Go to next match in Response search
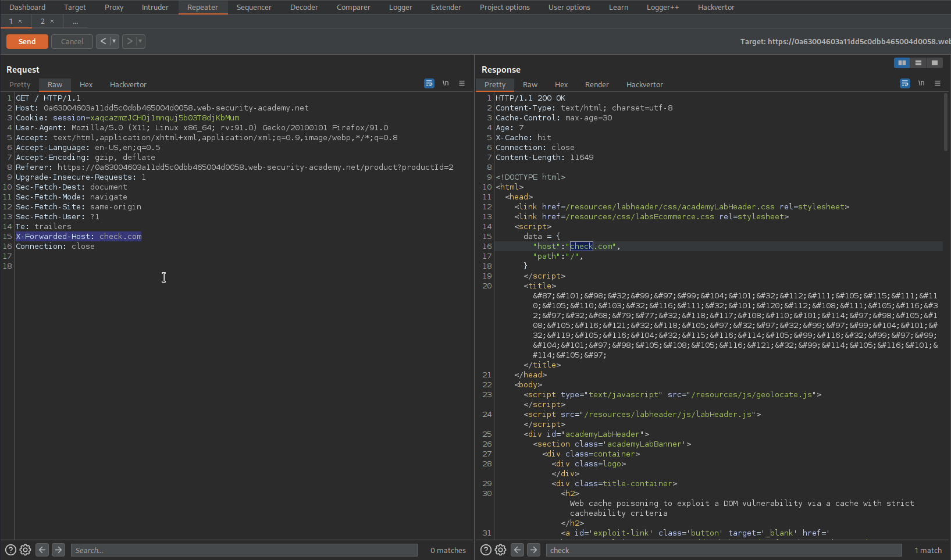 [533, 550]
